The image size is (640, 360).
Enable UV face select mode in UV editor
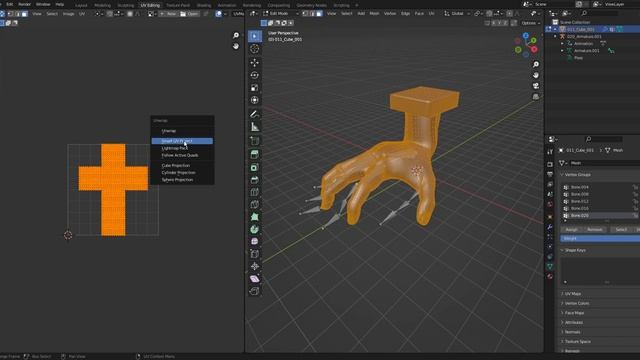[24, 14]
